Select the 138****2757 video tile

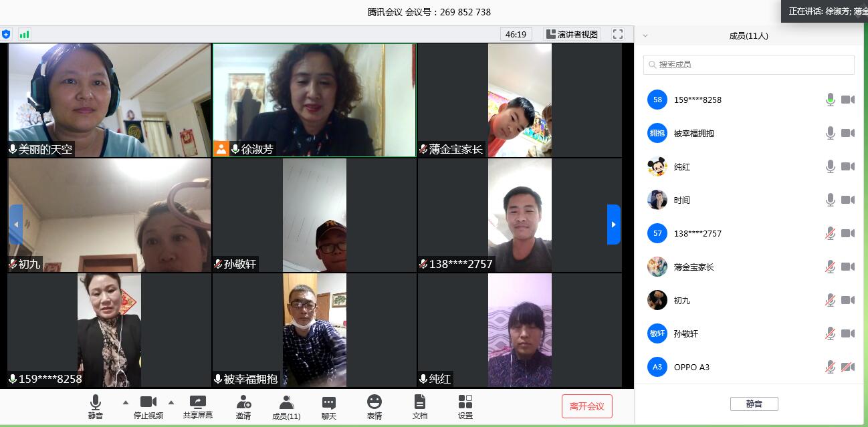(x=520, y=215)
